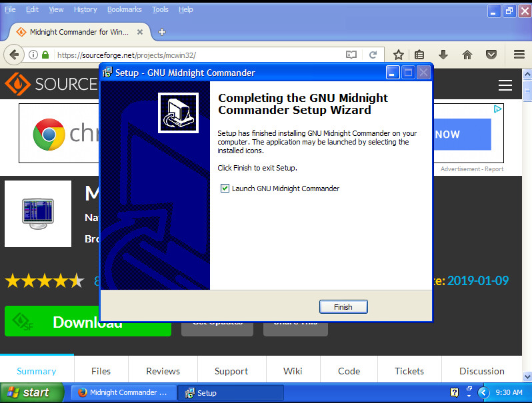Reload the page with the refresh icon
Viewport: 532px width, 403px height.
pos(373,55)
